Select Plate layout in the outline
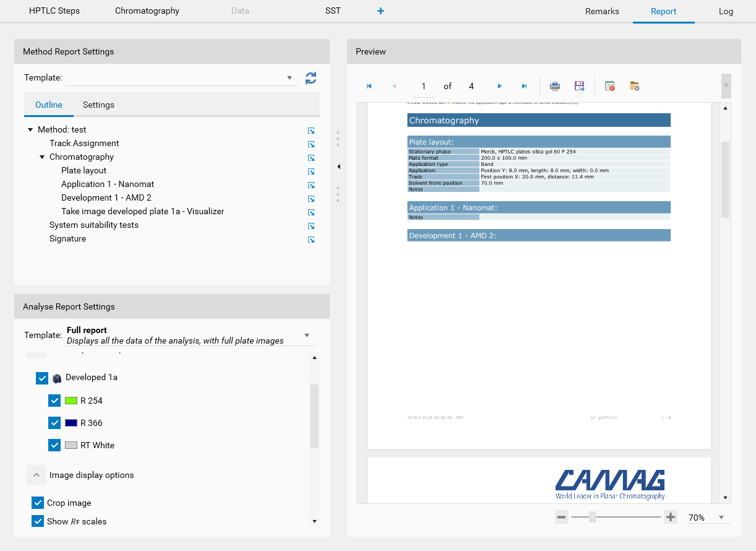This screenshot has width=756, height=551. [84, 171]
